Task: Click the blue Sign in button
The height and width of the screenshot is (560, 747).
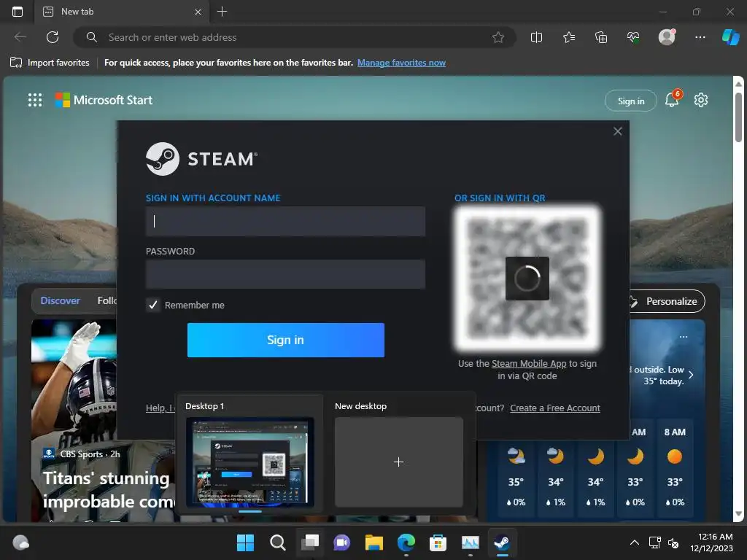Action: click(x=286, y=340)
